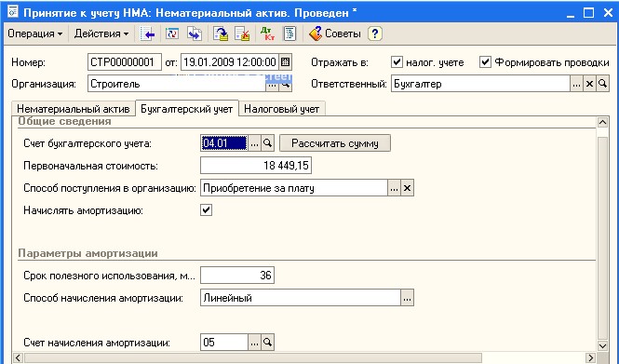Open selection for Ответственный field (ellipsis)
This screenshot has height=364, width=619.
(x=576, y=84)
